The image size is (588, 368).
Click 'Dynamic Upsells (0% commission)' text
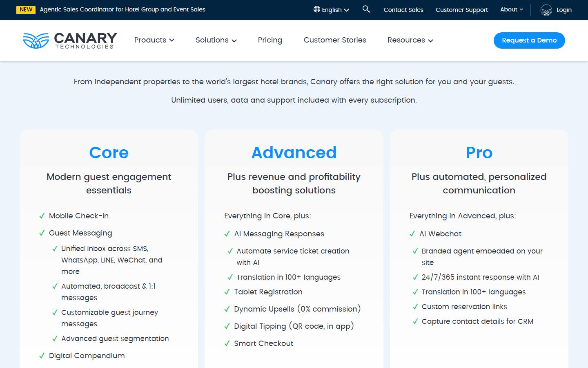pyautogui.click(x=297, y=309)
